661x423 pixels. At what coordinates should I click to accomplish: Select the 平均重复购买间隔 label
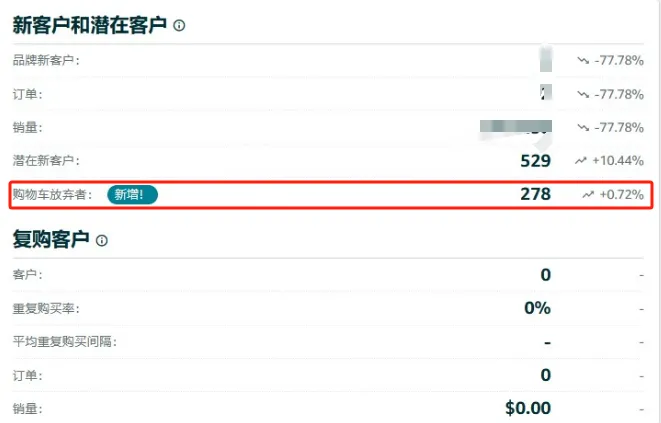point(64,342)
